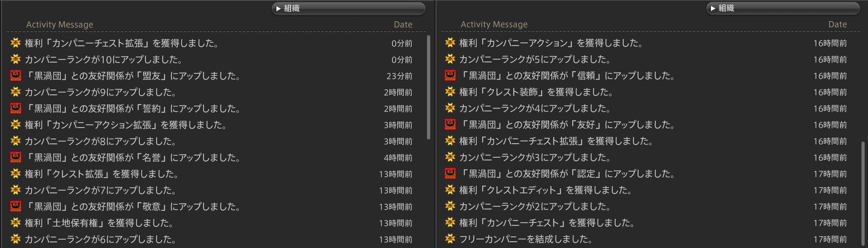
Task: Click red Maelstrom icon beside 「盟友」 message
Action: click(15, 75)
